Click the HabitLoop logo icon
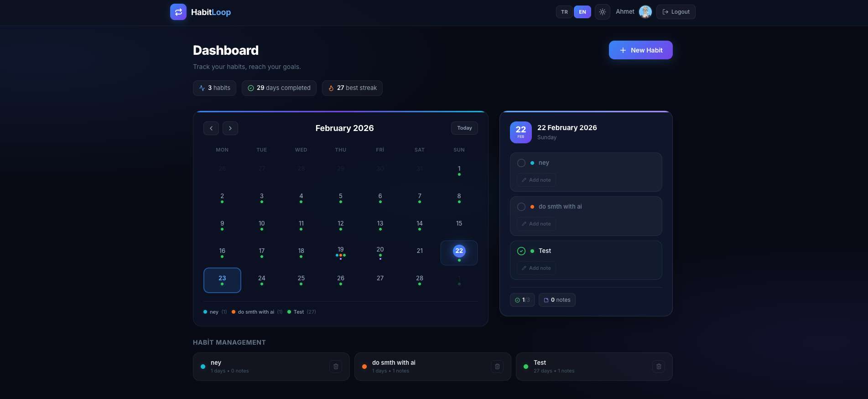The image size is (868, 399). pos(178,12)
